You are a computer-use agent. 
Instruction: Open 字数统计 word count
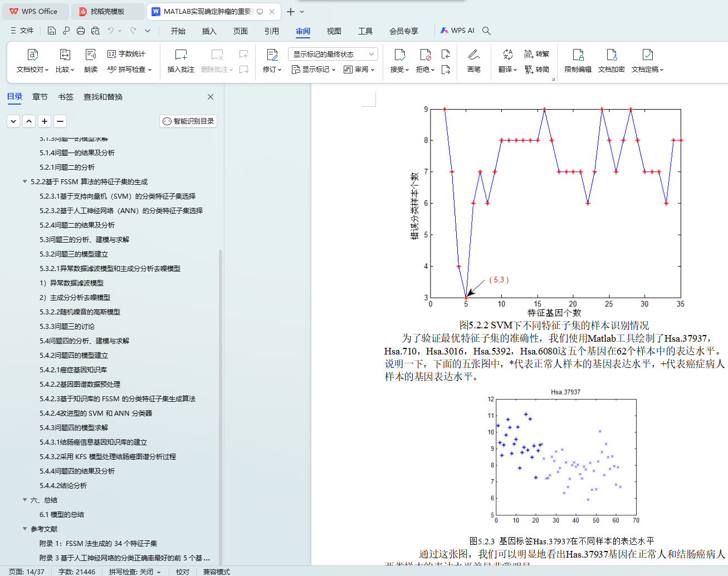[126, 54]
